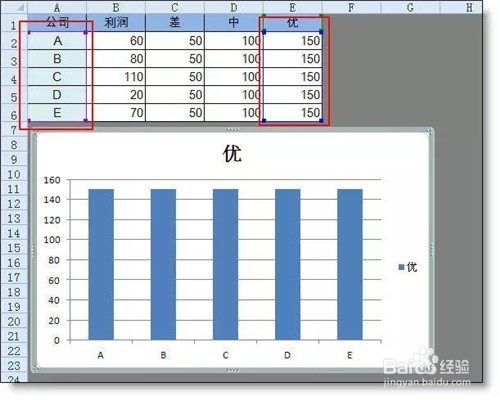Select row 20 header
This screenshot has height=400, width=500.
click(14, 321)
